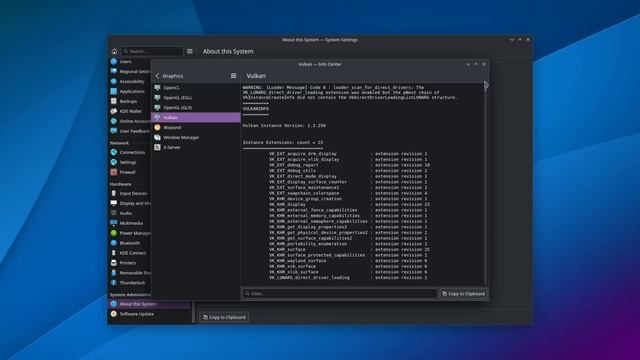Open Power Management settings
Viewport: 640px width, 360px height.
coord(130,233)
